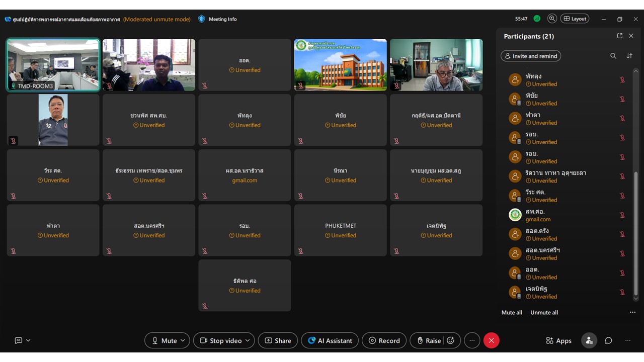Click Invite and remind button
This screenshot has height=362, width=644.
click(530, 56)
